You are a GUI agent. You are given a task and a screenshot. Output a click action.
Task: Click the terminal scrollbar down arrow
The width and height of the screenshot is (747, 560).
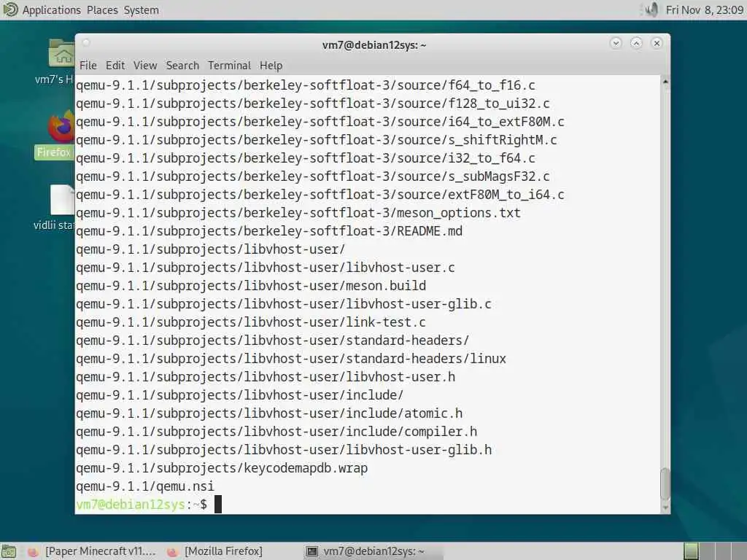tap(665, 507)
